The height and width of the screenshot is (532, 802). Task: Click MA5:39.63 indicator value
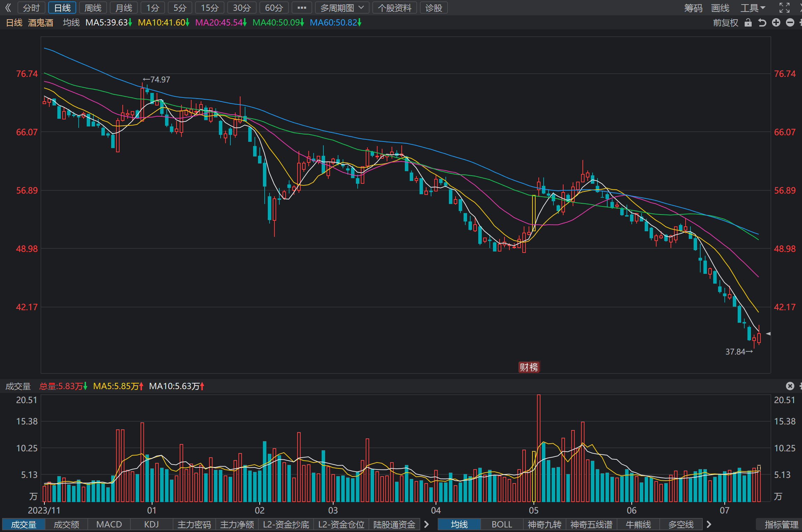(x=109, y=23)
